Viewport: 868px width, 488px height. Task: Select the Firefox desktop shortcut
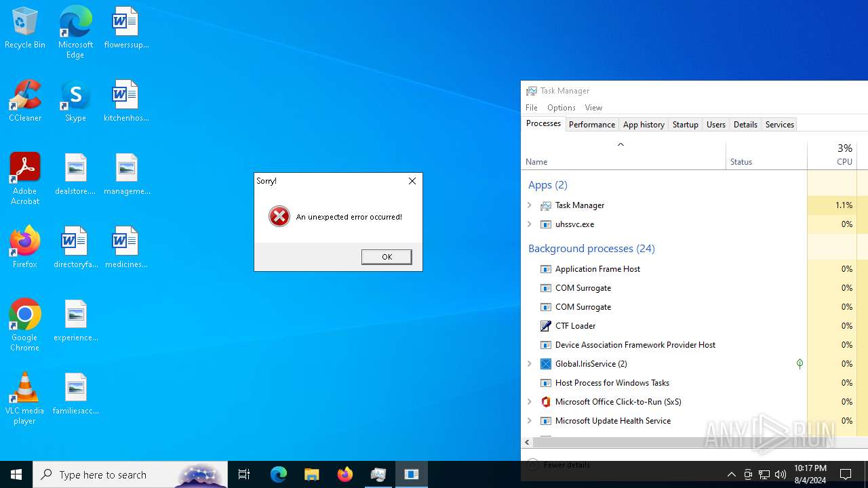coord(25,247)
